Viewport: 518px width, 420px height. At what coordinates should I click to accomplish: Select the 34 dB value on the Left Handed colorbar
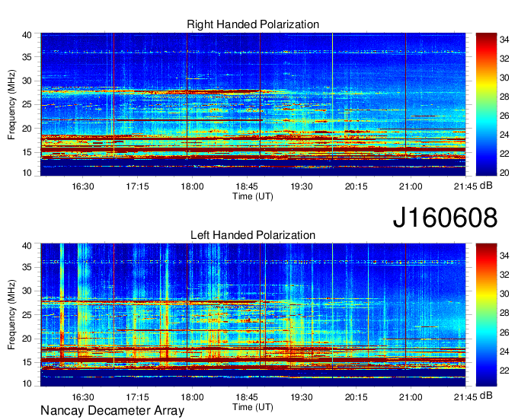(504, 256)
